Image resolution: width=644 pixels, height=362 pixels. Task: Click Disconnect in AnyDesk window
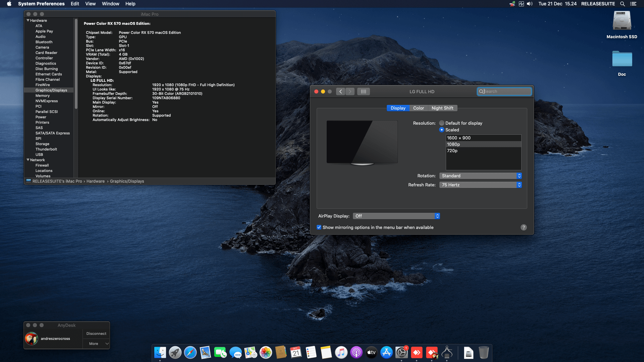(x=96, y=334)
